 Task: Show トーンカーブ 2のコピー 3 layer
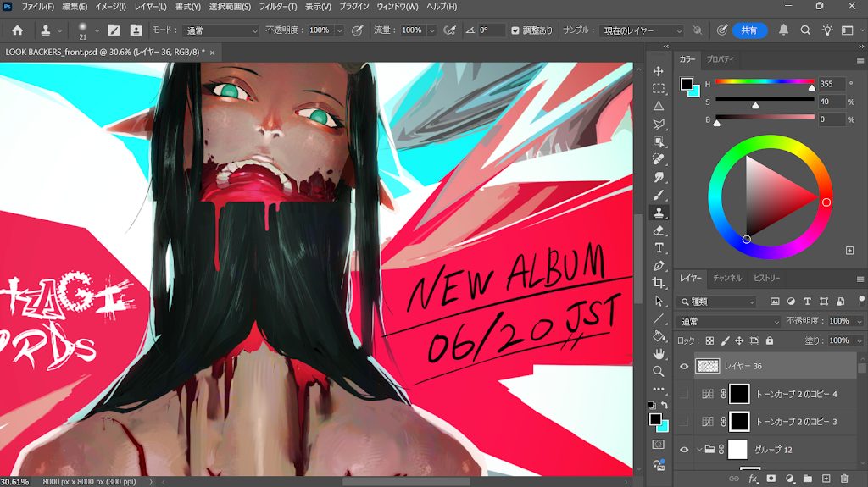click(x=684, y=422)
